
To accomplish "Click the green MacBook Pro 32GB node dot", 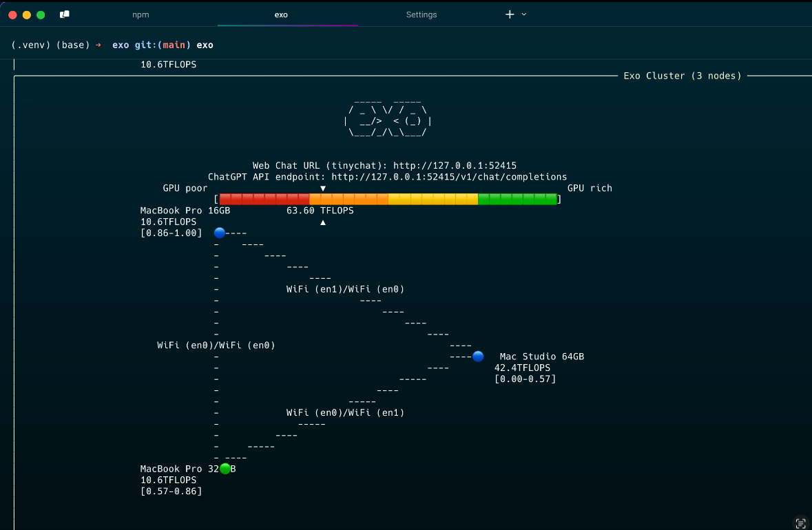I will click(225, 469).
